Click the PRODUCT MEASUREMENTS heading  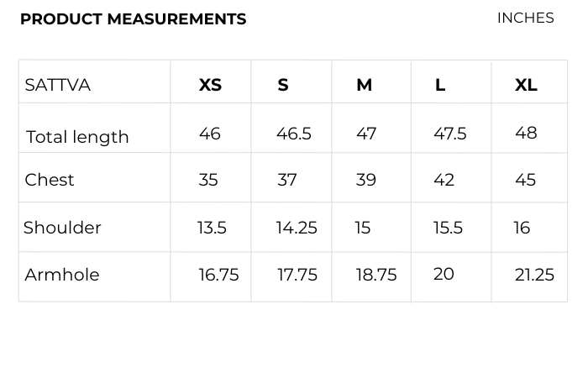tap(133, 19)
